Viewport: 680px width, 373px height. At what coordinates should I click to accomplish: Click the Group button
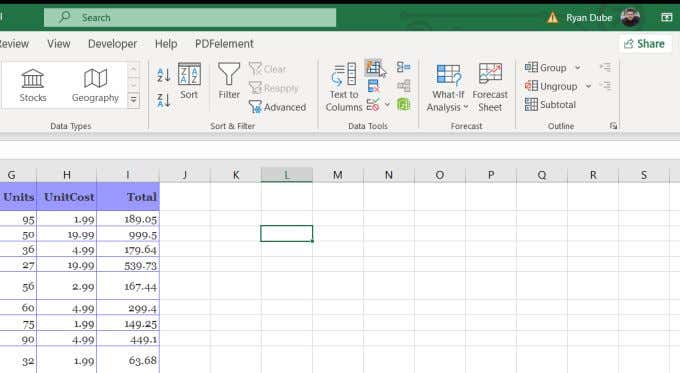point(546,68)
